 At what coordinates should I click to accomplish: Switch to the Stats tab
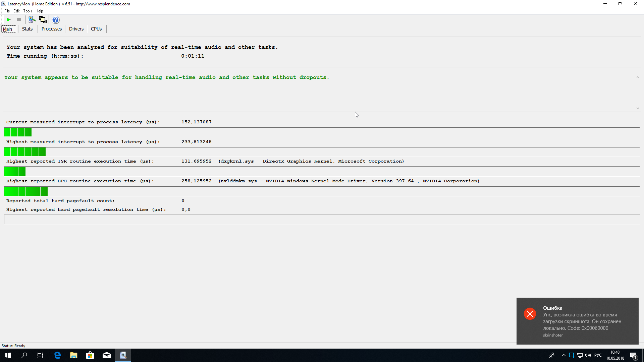[27, 29]
